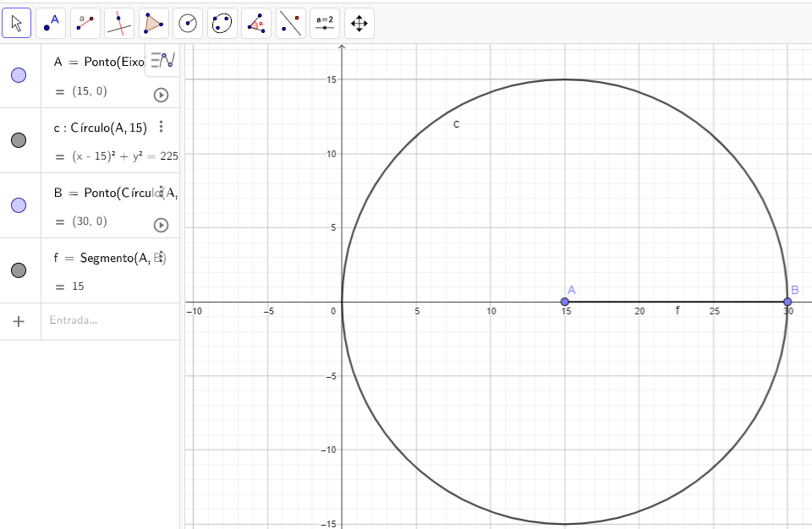Select the Perpendicular Line tool

tap(120, 23)
